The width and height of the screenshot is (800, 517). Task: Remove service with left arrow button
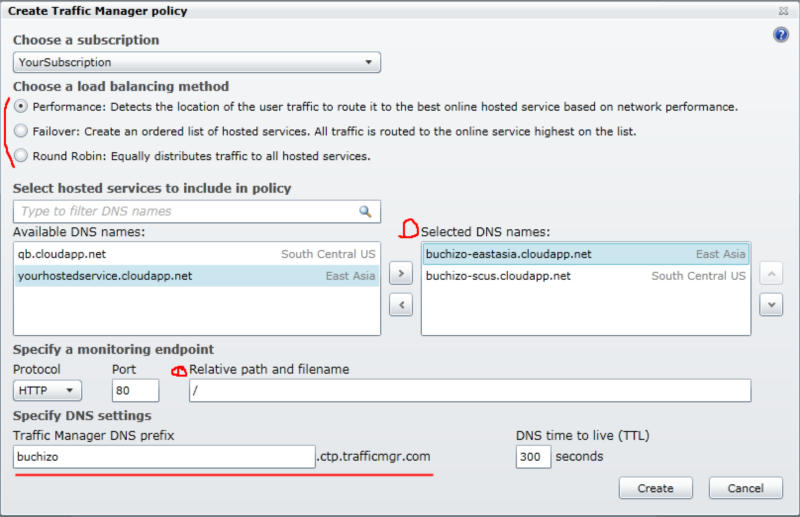(399, 305)
